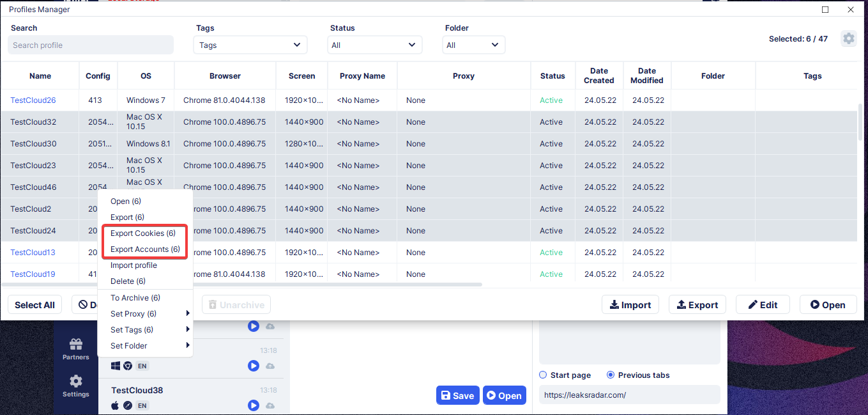Viewport: 868px width, 415px height.
Task: Click the cloud upload icon for TestCloud38
Action: [270, 405]
